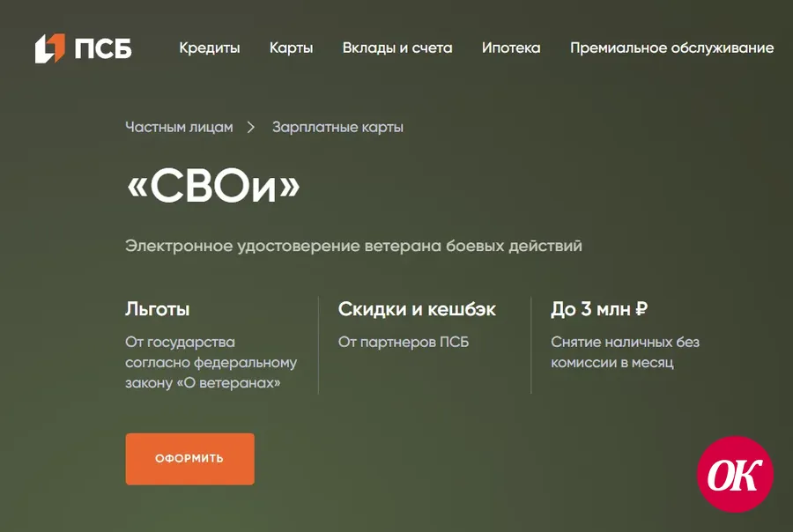Follow the Зарплатные карты breadcrumb link

pos(337,127)
